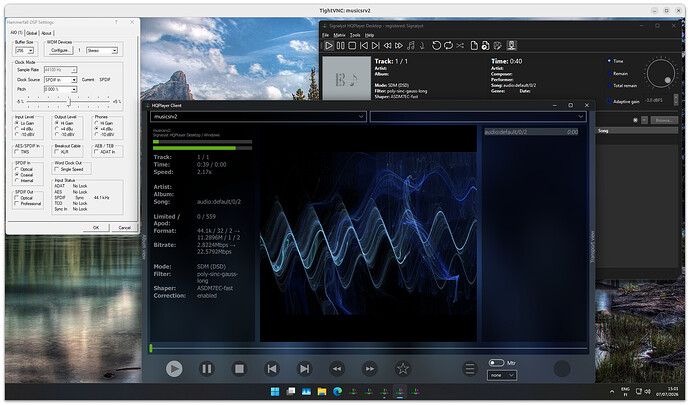Click the double music-note icon in Desktop toolbar

[x=411, y=45]
